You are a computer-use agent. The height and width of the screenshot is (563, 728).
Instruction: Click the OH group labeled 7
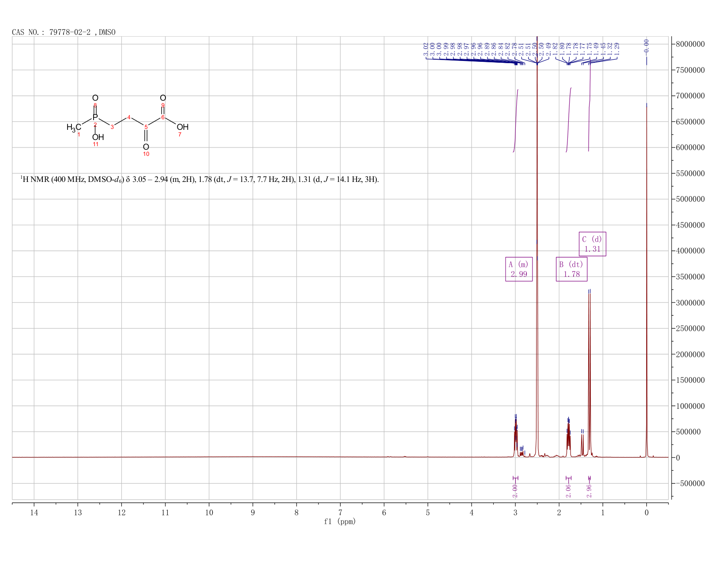[182, 127]
